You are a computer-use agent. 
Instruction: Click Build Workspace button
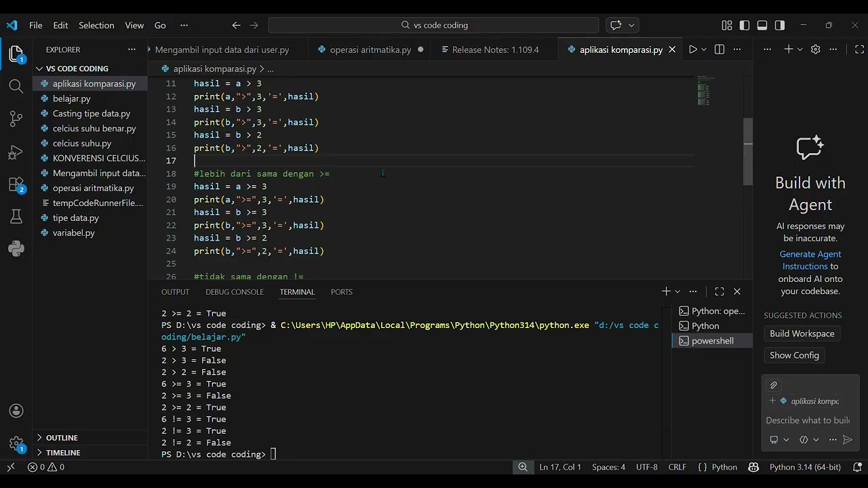(x=802, y=333)
